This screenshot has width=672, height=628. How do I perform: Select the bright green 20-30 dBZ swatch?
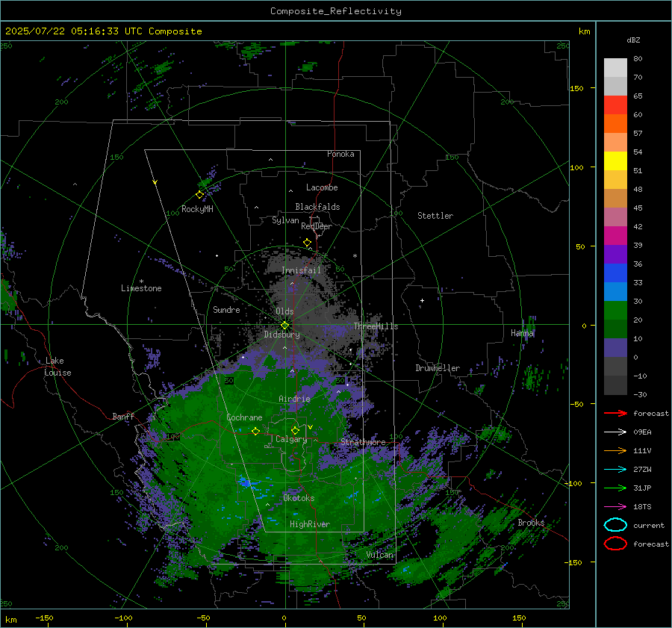(615, 311)
